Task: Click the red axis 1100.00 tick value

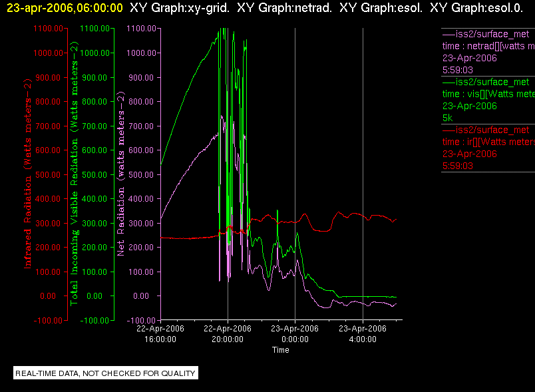Action: 48,29
